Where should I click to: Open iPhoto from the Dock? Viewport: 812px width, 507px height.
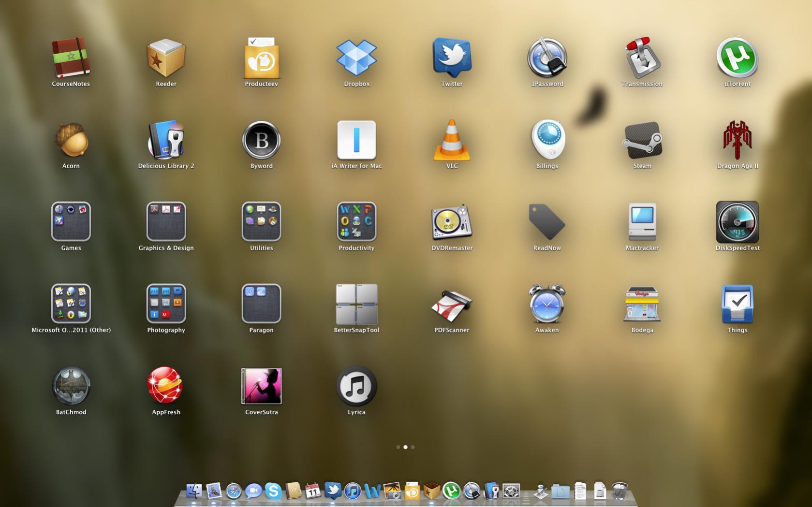(x=392, y=491)
